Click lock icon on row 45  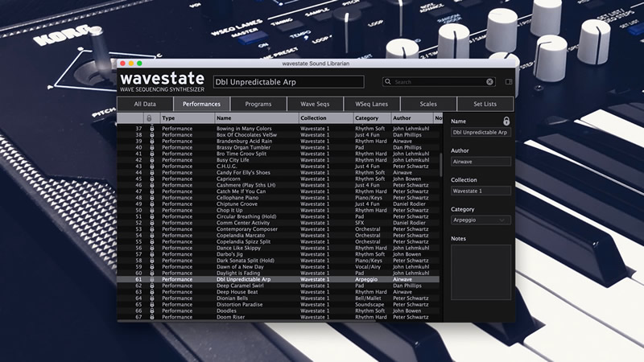(152, 179)
